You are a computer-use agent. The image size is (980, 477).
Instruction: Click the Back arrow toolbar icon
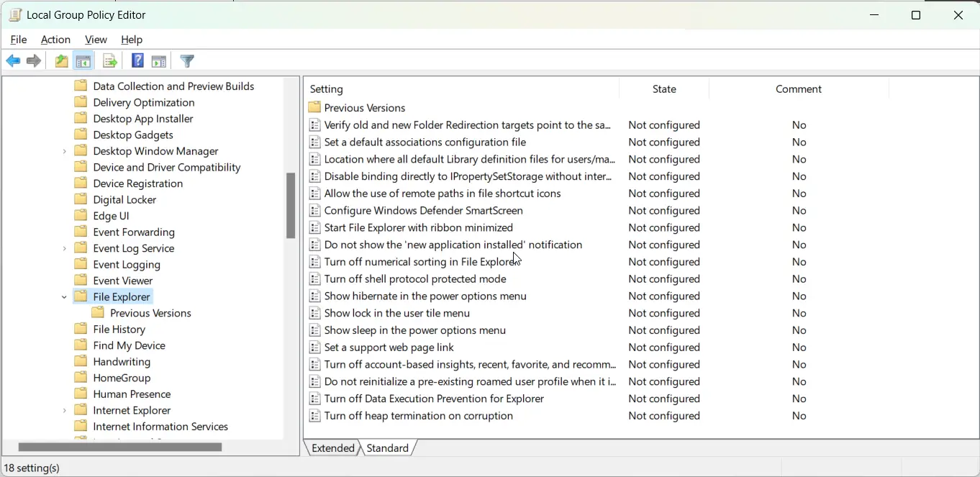pos(13,61)
